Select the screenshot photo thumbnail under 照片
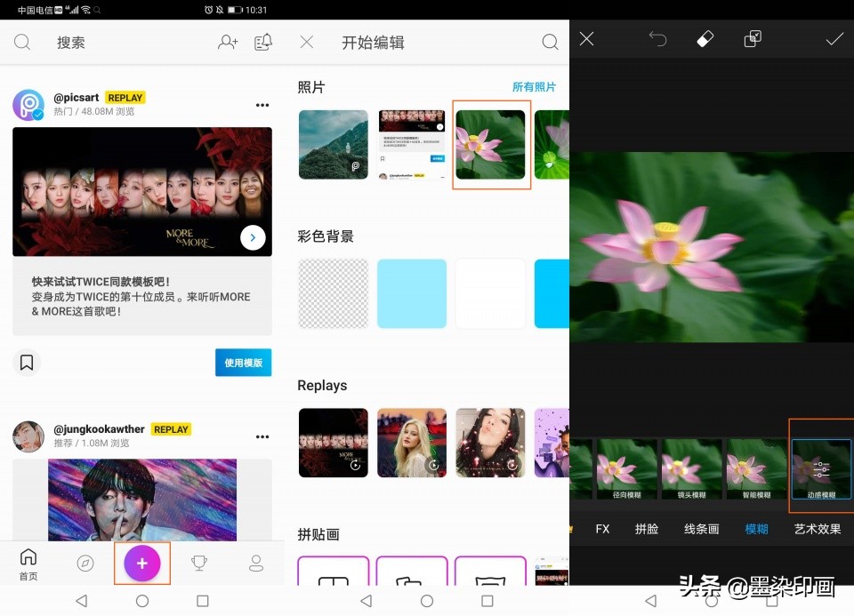 (x=412, y=145)
